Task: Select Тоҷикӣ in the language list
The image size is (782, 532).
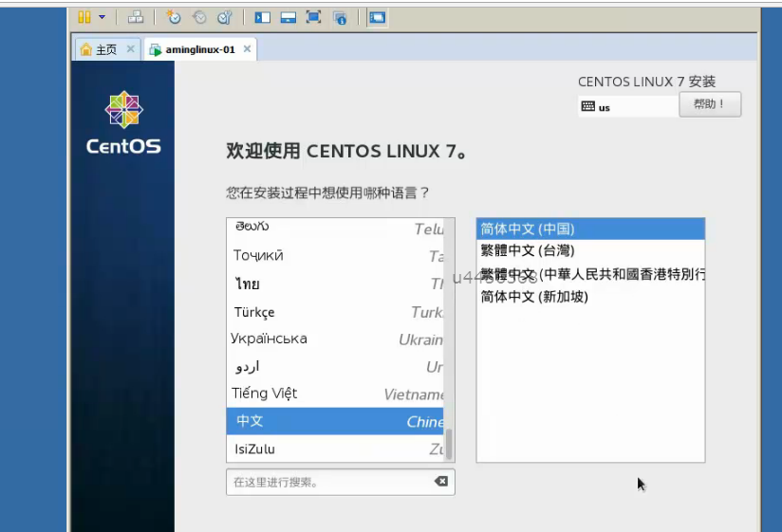Action: click(335, 255)
